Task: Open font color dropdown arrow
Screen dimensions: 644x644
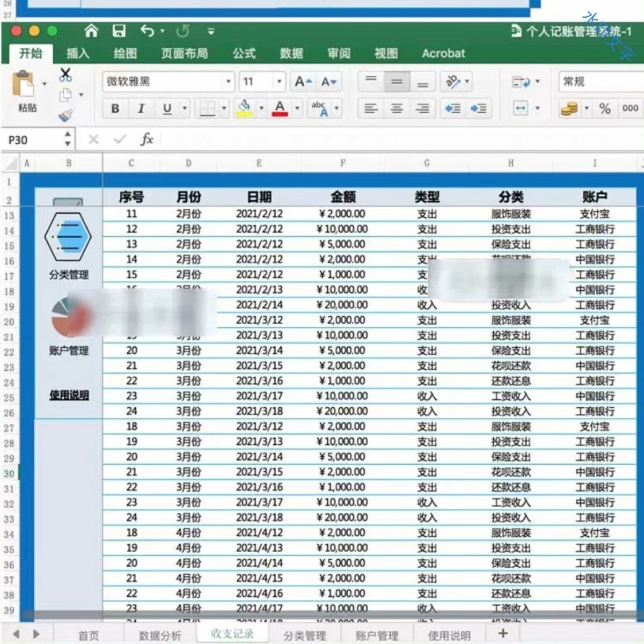Action: coord(297,108)
